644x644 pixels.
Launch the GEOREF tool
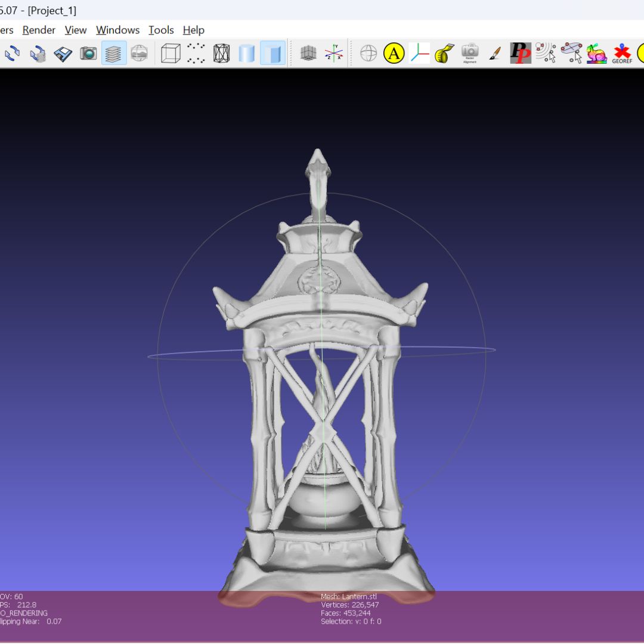622,52
